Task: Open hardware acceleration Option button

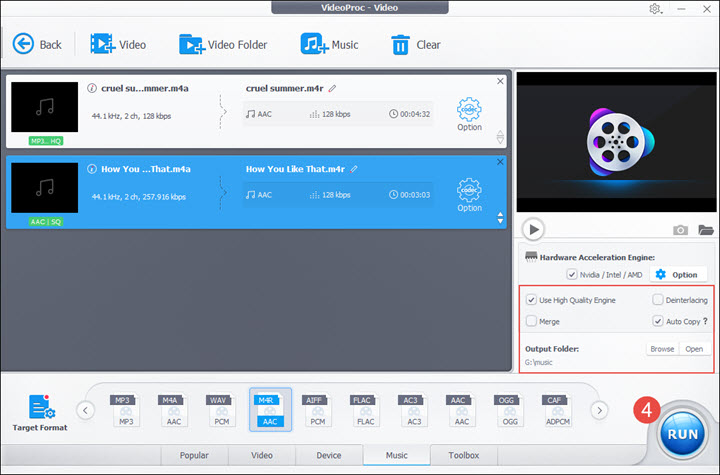Action: tap(678, 275)
